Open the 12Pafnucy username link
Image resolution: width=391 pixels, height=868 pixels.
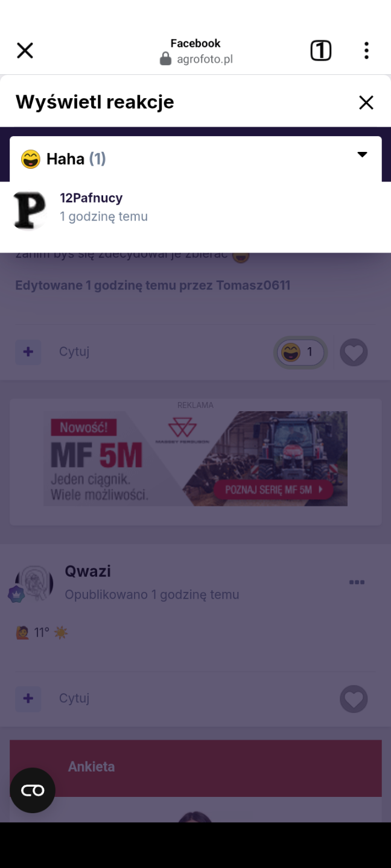(x=91, y=198)
